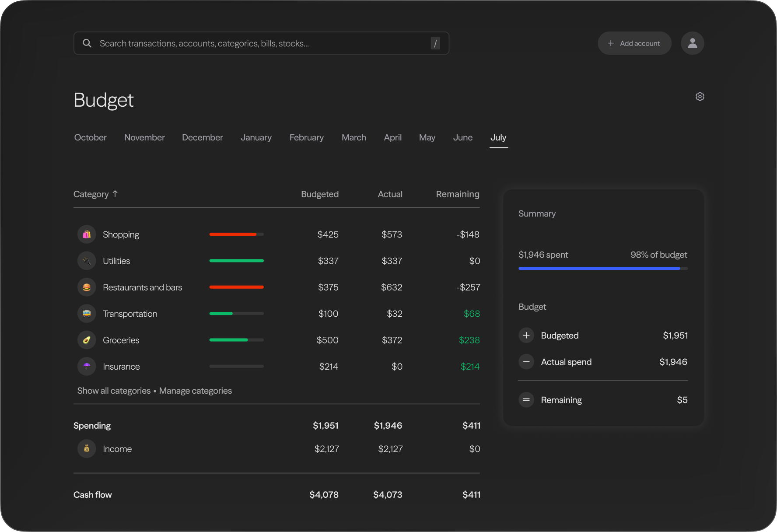Expand the Budgeted plus icon in Summary

(x=526, y=335)
